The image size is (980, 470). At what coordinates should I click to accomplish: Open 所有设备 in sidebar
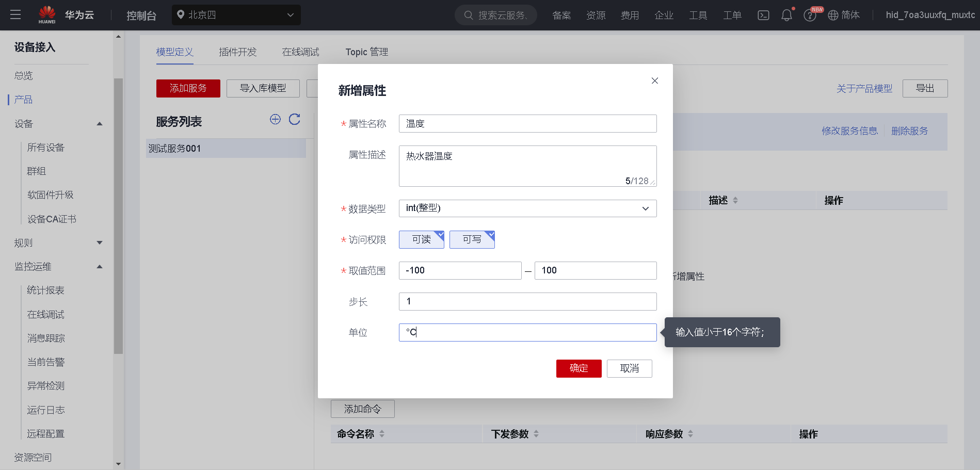coord(46,148)
